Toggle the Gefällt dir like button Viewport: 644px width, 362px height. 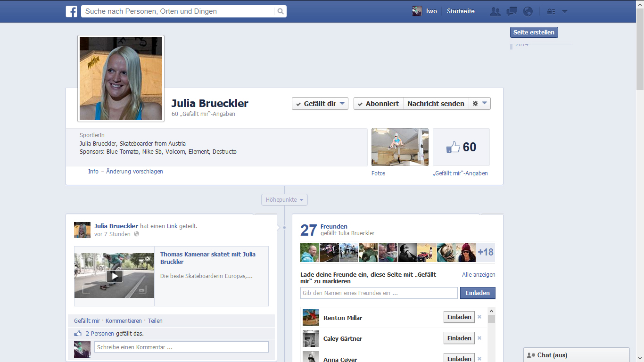click(320, 104)
